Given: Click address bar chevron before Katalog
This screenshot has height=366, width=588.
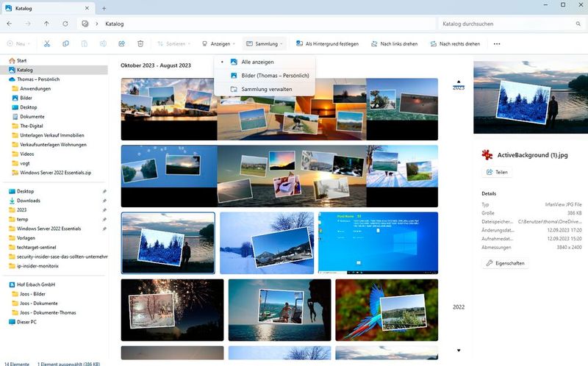Looking at the screenshot, I should tap(97, 24).
